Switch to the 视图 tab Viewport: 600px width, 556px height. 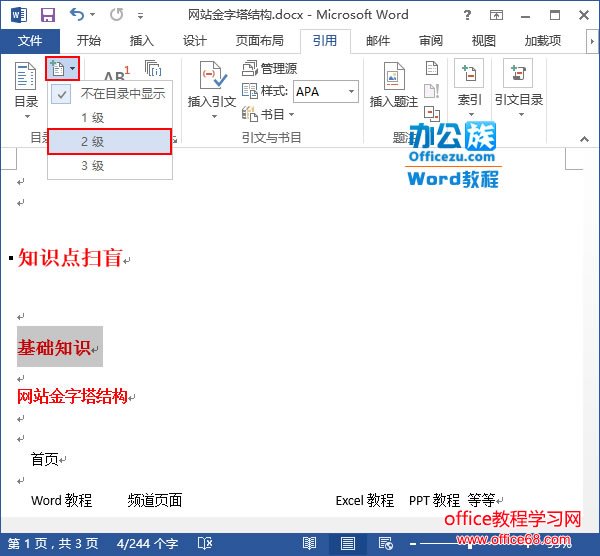coord(483,41)
